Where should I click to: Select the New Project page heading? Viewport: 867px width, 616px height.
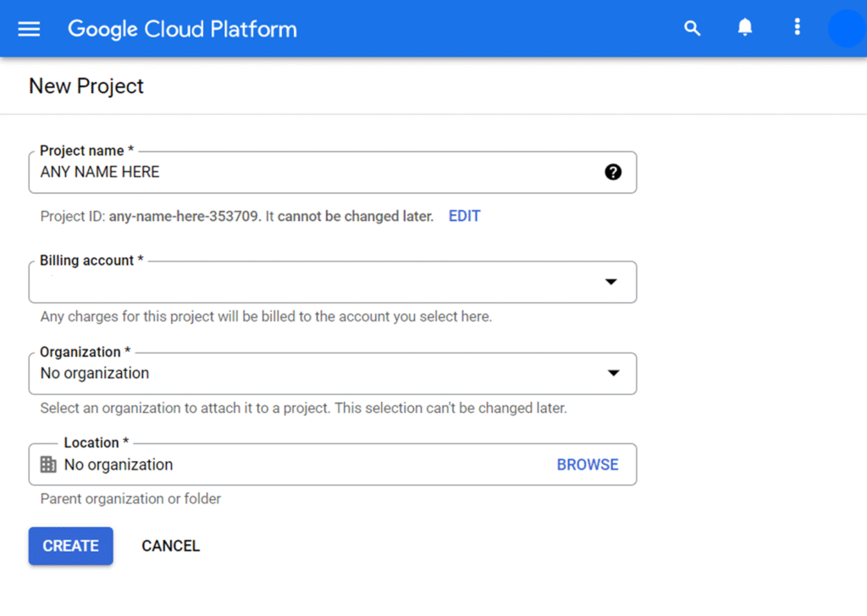pyautogui.click(x=86, y=85)
